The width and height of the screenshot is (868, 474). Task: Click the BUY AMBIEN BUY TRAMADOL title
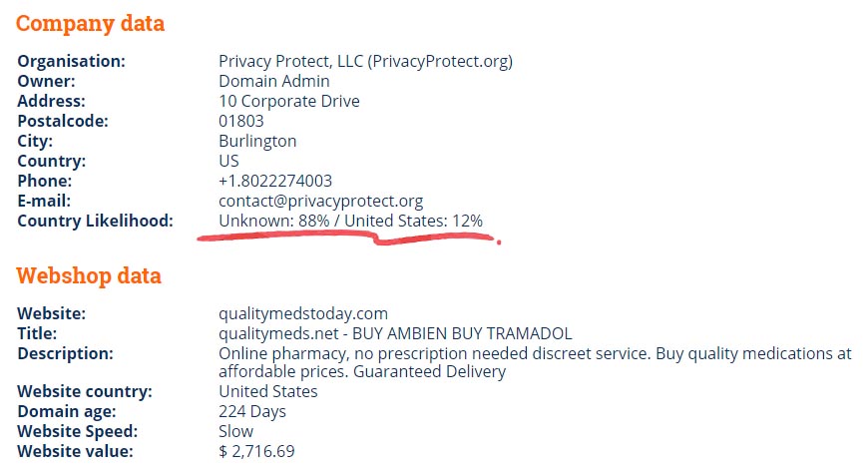[462, 333]
